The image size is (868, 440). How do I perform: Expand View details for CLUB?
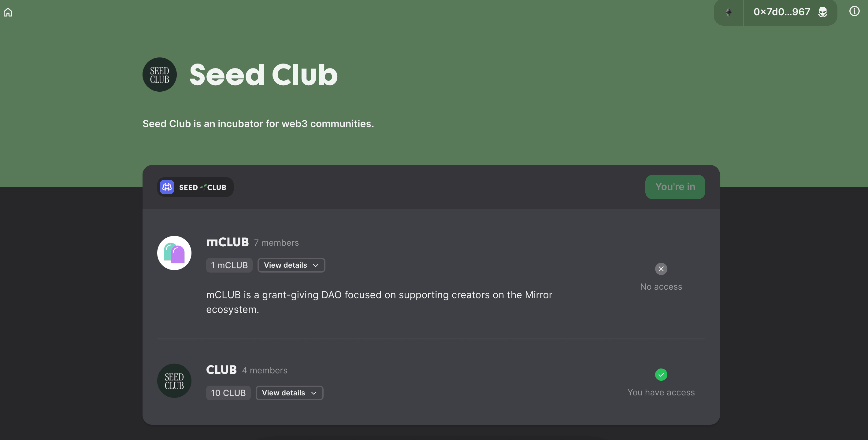point(289,393)
